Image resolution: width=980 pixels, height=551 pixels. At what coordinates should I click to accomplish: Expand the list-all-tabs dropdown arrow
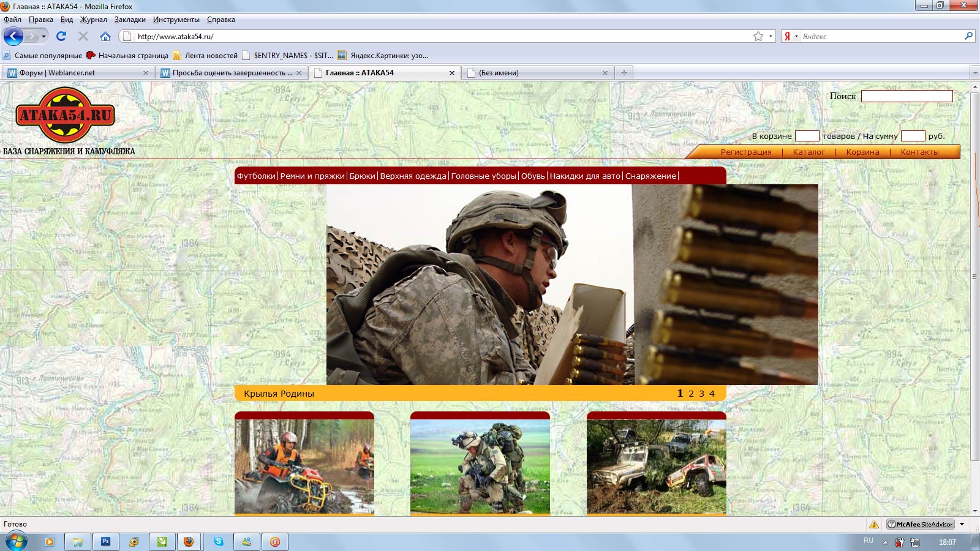pyautogui.click(x=974, y=73)
